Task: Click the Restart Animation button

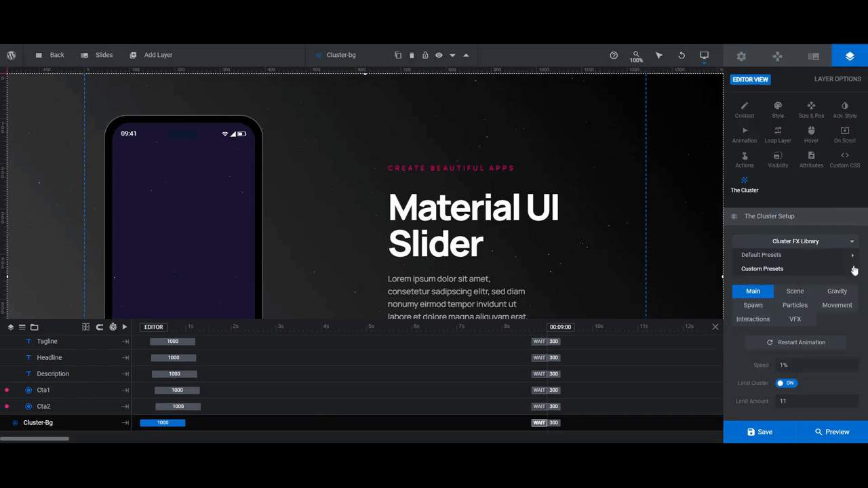Action: 795,342
